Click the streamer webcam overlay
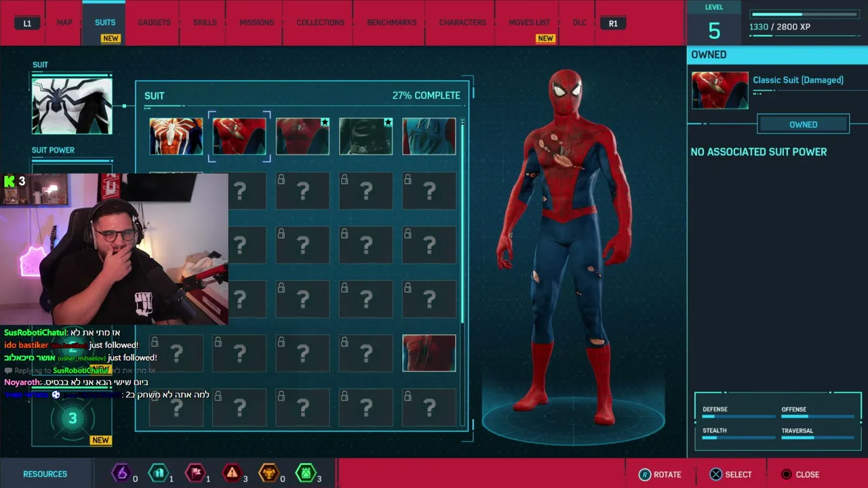868x488 pixels. 114,249
